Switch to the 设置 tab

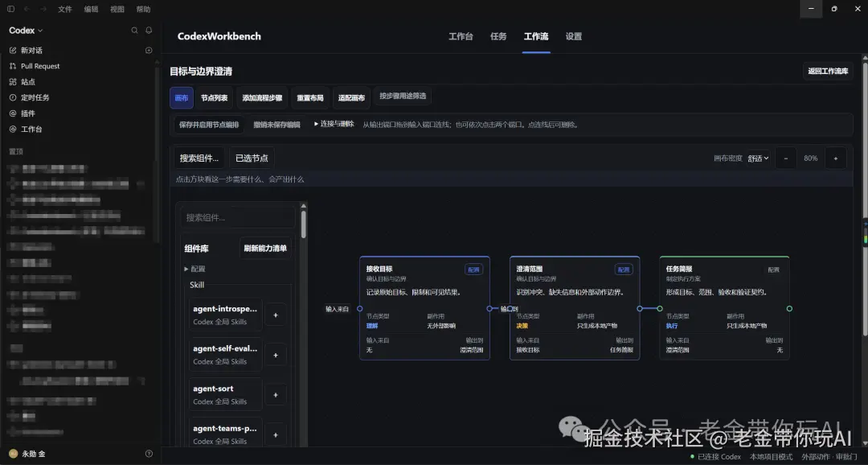574,36
